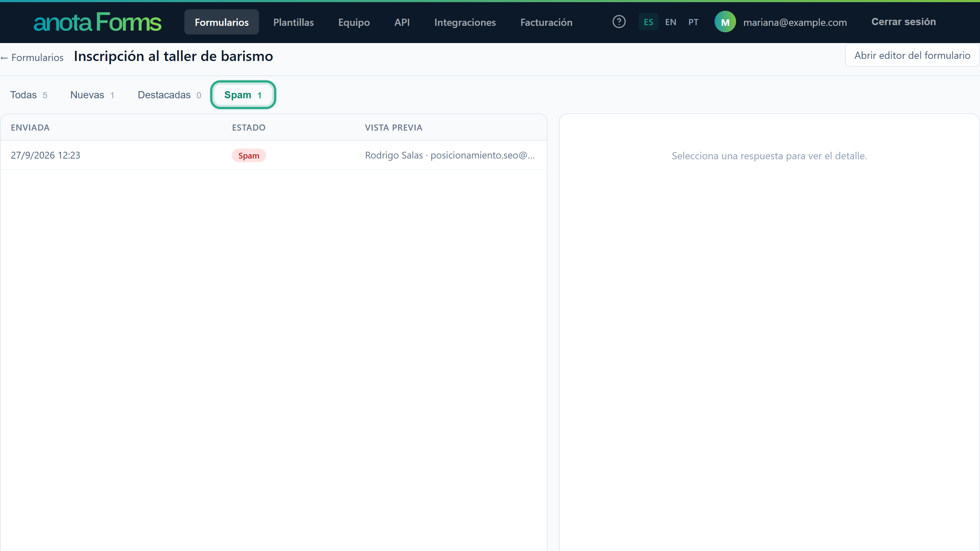Screen dimensions: 980x551
Task: Click the anota Forms logo
Action: coord(98,22)
